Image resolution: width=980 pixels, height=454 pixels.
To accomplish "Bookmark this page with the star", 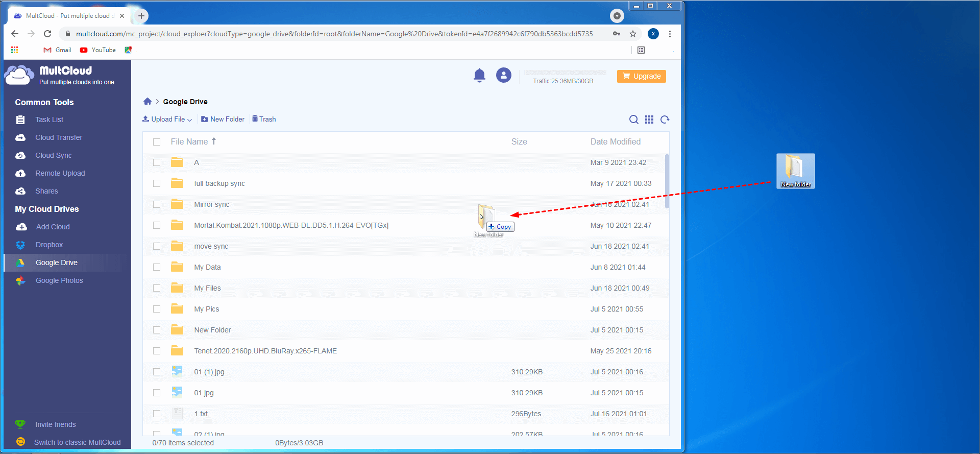I will point(633,34).
